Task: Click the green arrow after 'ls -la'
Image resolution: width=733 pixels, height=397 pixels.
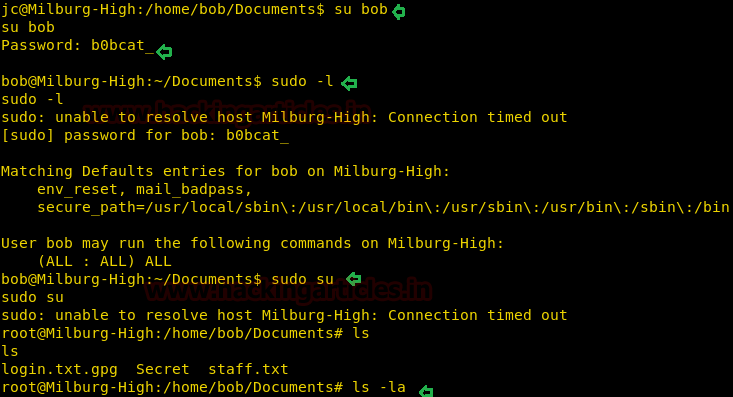Action: pyautogui.click(x=426, y=391)
